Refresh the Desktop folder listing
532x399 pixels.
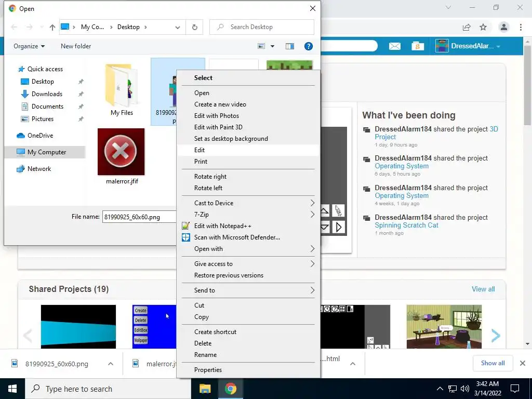[194, 27]
